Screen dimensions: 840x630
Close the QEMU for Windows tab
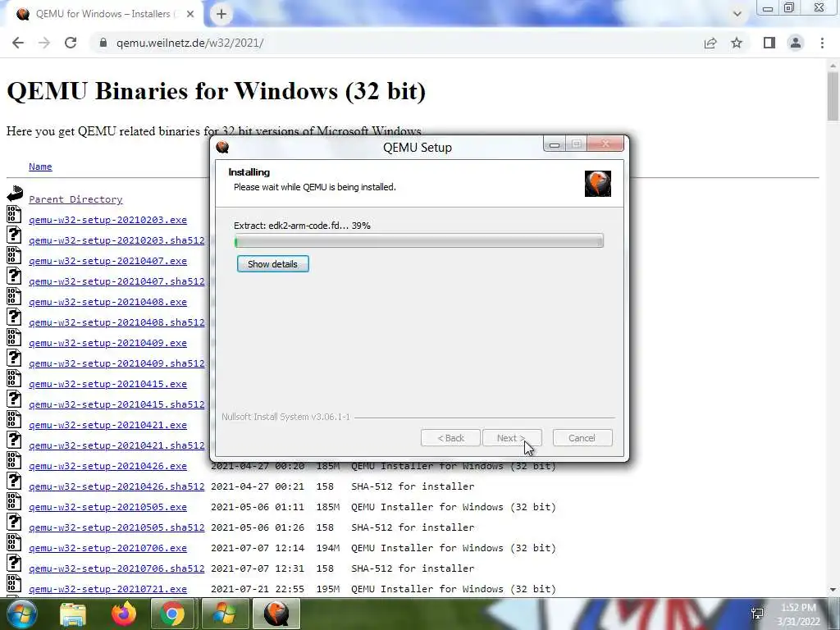pyautogui.click(x=190, y=14)
